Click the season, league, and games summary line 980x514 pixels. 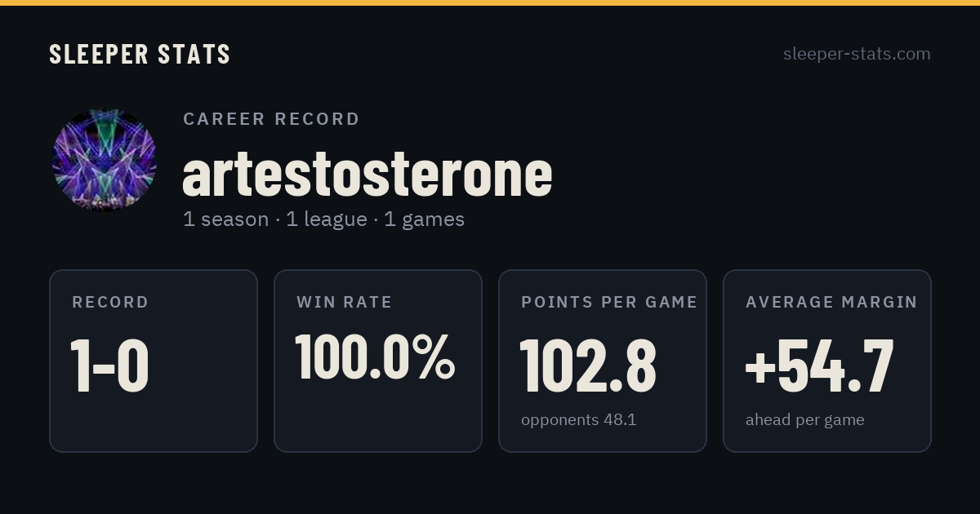(x=323, y=219)
